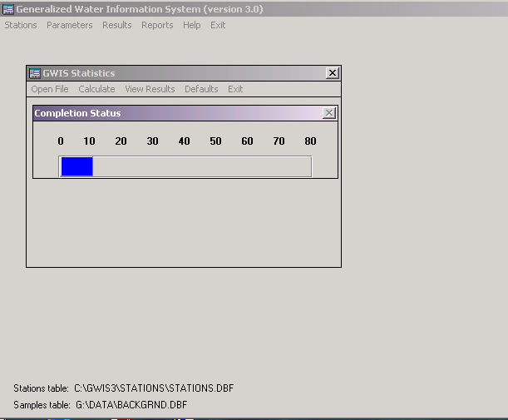Open the Defaults menu item
The image size is (508, 420).
tap(201, 89)
